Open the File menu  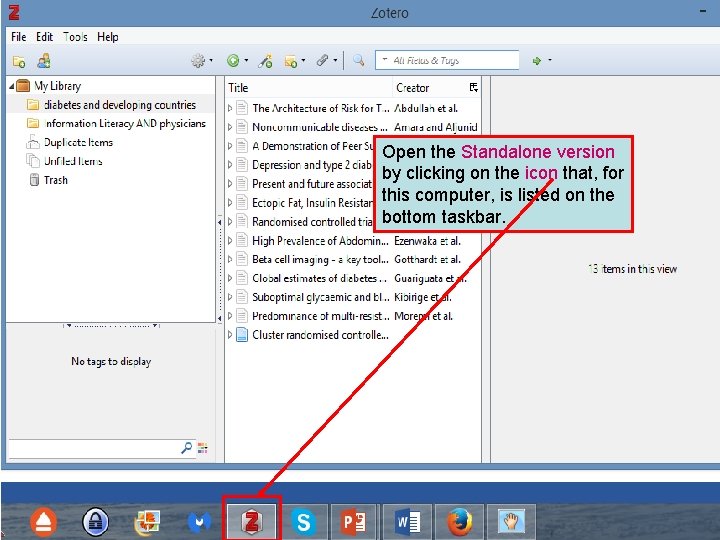click(18, 37)
